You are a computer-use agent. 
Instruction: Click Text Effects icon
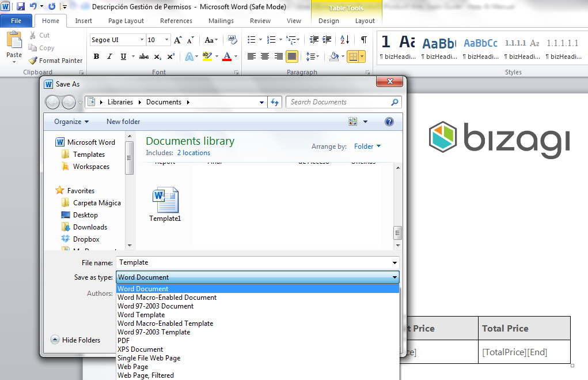coord(189,57)
